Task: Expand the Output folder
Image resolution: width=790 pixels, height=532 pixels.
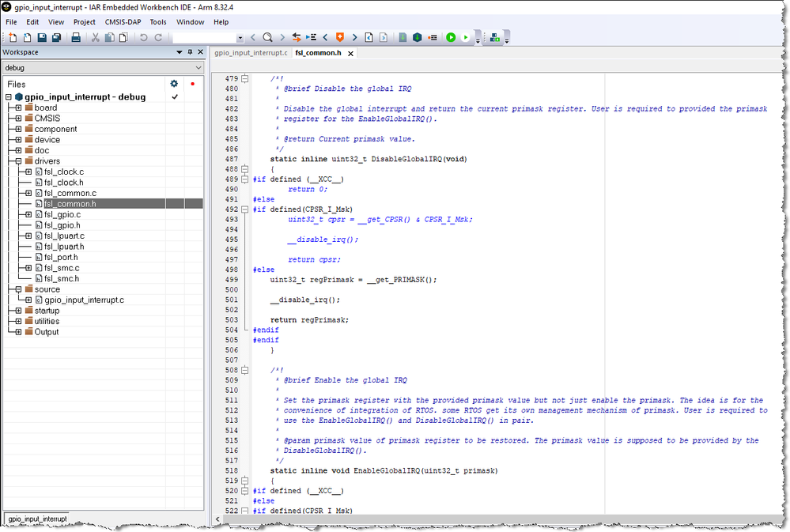Action: coord(18,332)
